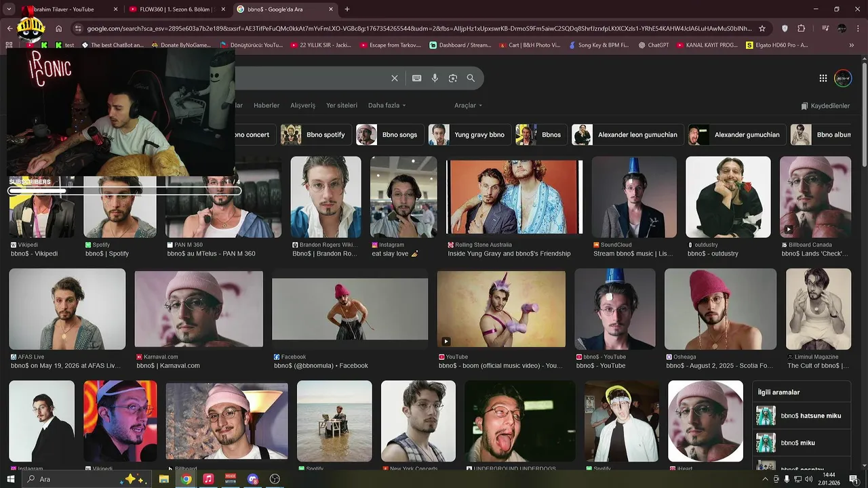Open Google Lens image search
The height and width of the screenshot is (488, 868).
coord(453,78)
